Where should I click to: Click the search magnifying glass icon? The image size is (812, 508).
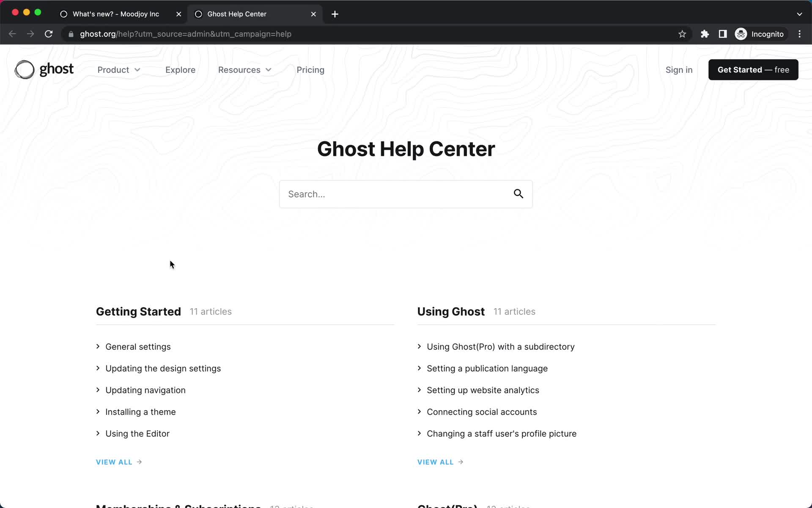(x=518, y=194)
